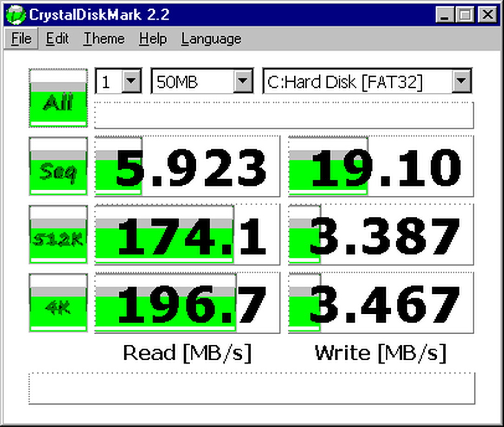Select the sequential write result 19.10

click(x=381, y=166)
